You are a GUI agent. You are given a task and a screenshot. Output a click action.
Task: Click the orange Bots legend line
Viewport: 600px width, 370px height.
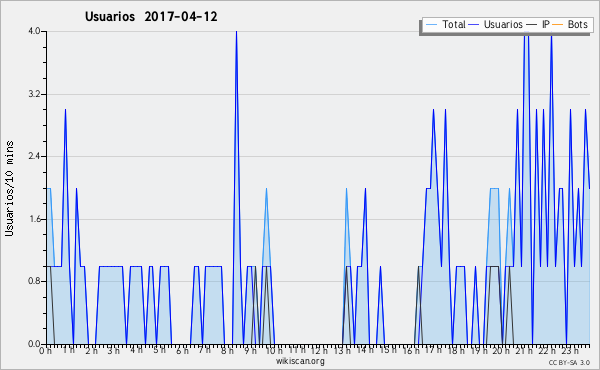click(558, 25)
